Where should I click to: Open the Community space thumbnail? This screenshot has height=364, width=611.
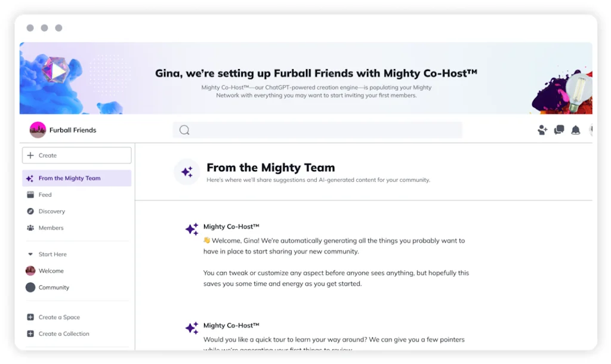pyautogui.click(x=30, y=287)
